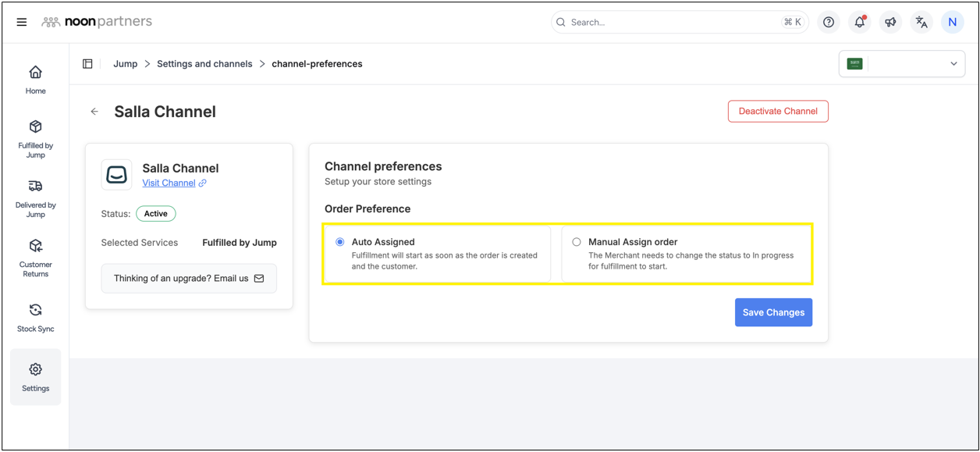The image size is (980, 452).
Task: Go to Delivered by Jump
Action: (35, 198)
